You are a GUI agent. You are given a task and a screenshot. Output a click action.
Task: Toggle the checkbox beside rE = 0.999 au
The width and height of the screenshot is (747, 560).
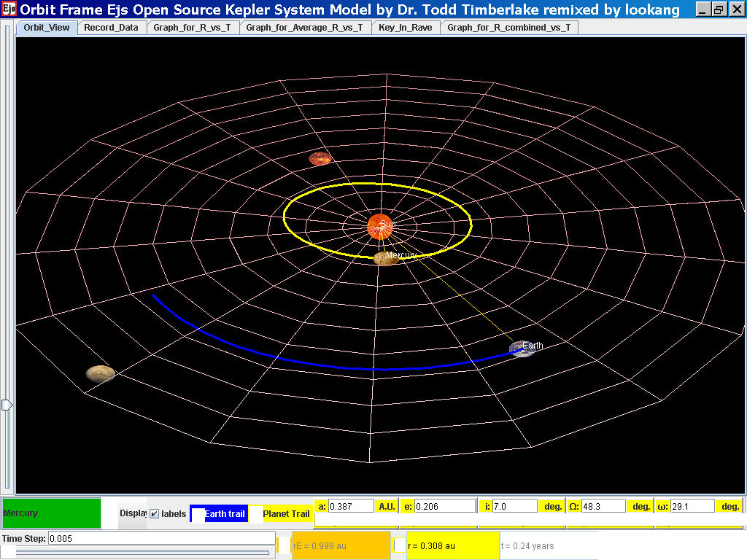[x=284, y=545]
